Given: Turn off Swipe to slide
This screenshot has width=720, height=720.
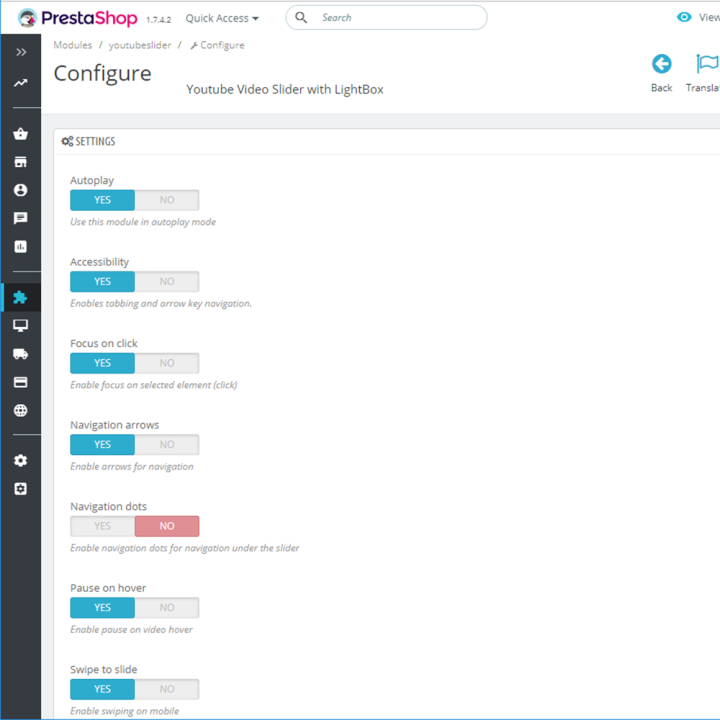Looking at the screenshot, I should [x=167, y=689].
